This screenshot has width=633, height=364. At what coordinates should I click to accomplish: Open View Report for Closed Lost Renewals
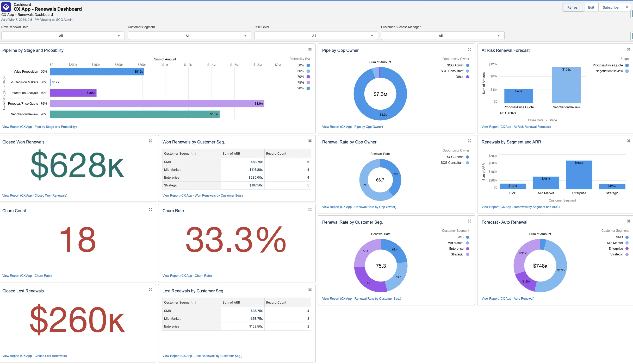(34, 356)
